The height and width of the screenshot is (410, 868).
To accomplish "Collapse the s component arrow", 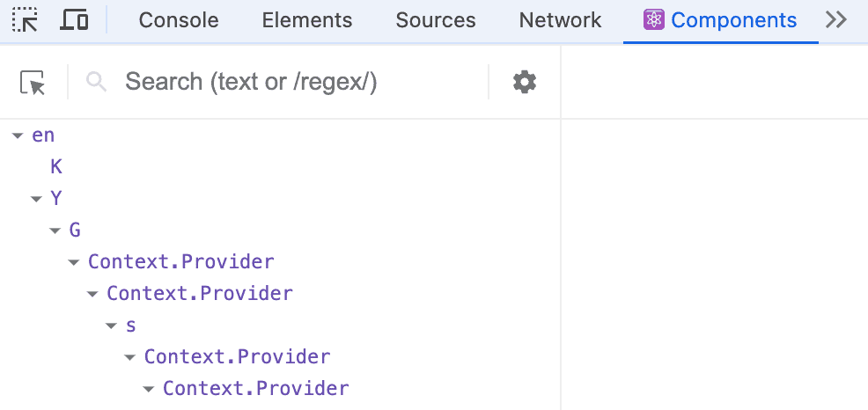I will click(x=111, y=326).
